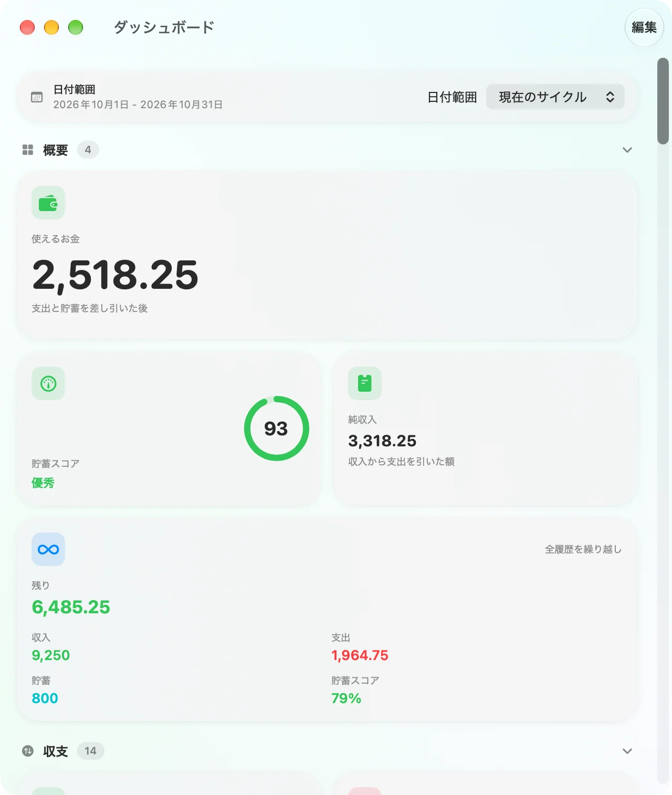Click the 概要 section heading
Viewport: 672px width, 795px height.
56,150
